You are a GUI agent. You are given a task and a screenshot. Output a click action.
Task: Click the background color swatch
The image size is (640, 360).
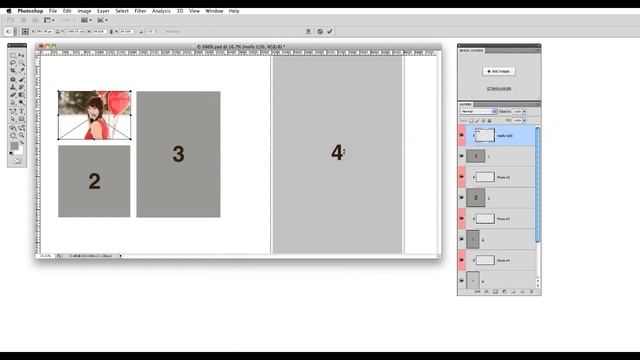point(19,150)
